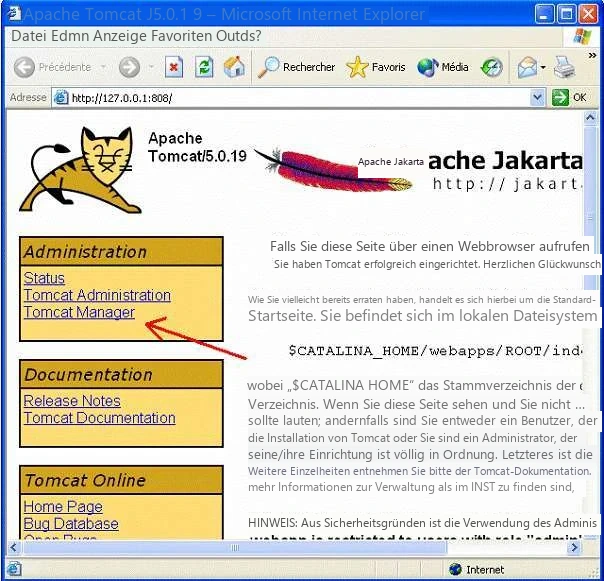This screenshot has width=604, height=581.
Task: Click the IE title bar document icon
Action: coord(15,13)
